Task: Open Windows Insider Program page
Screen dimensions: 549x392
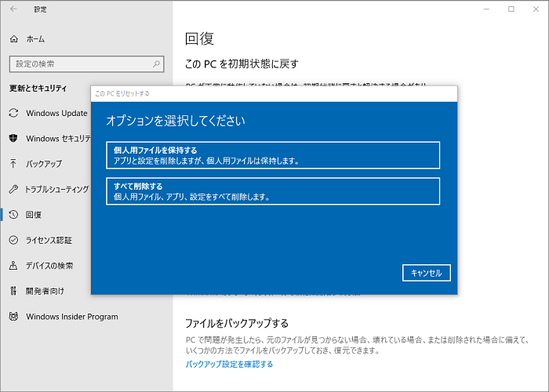Action: tap(72, 317)
